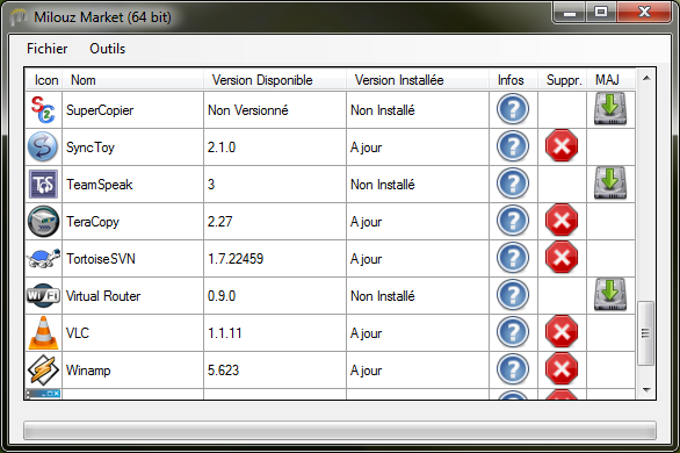Click version 0.9.0 cell
This screenshot has width=680, height=453.
(x=275, y=296)
